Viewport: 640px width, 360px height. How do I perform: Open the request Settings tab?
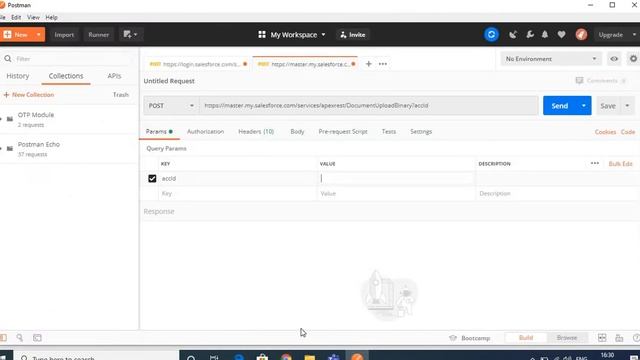pyautogui.click(x=421, y=131)
